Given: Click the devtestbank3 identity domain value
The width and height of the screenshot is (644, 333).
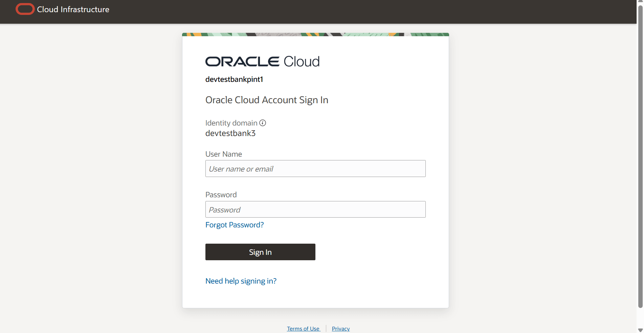Looking at the screenshot, I should [x=230, y=133].
